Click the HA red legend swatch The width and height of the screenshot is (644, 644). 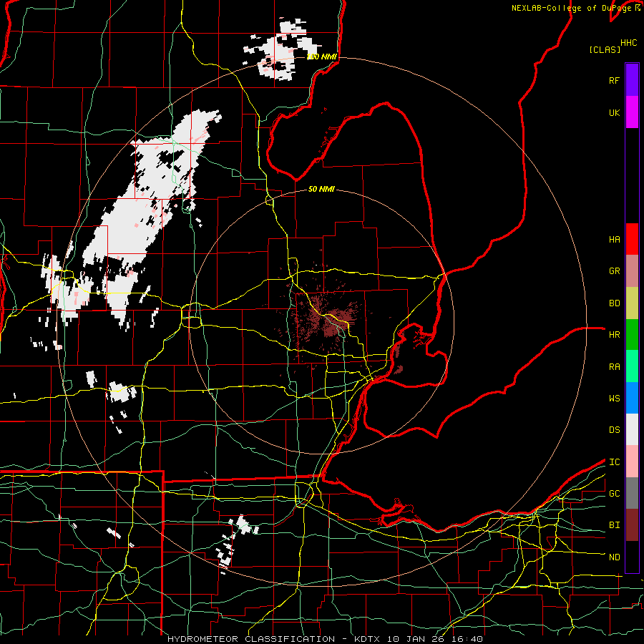coord(632,239)
